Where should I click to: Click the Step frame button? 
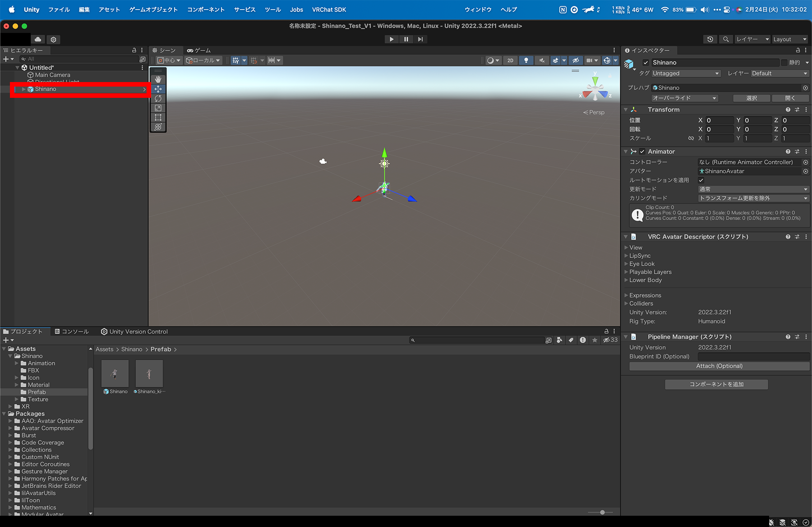420,39
